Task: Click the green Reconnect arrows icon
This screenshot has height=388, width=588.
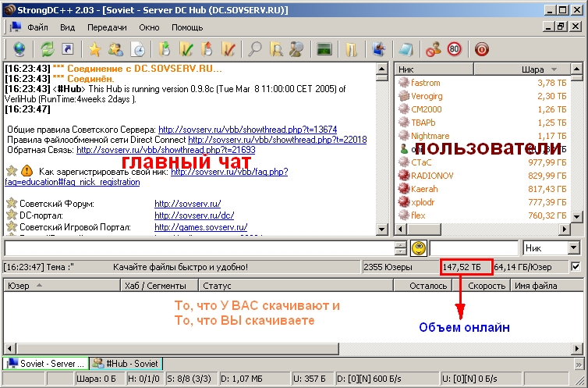Action: [48, 49]
